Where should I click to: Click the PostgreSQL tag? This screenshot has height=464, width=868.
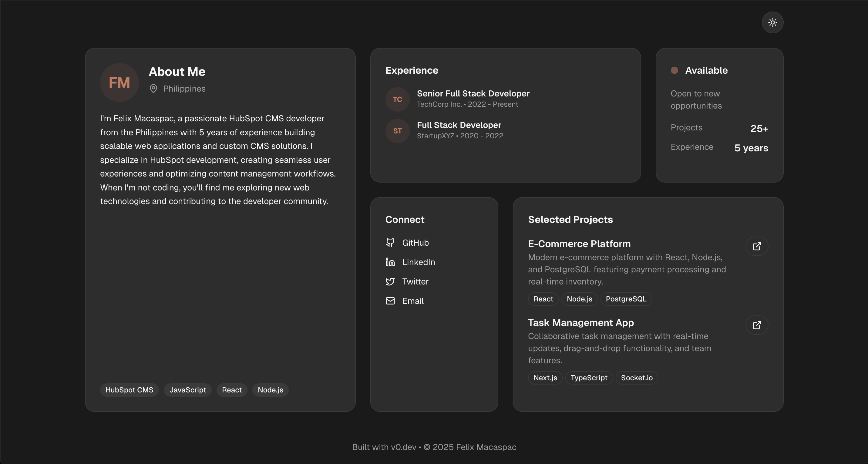coord(626,299)
